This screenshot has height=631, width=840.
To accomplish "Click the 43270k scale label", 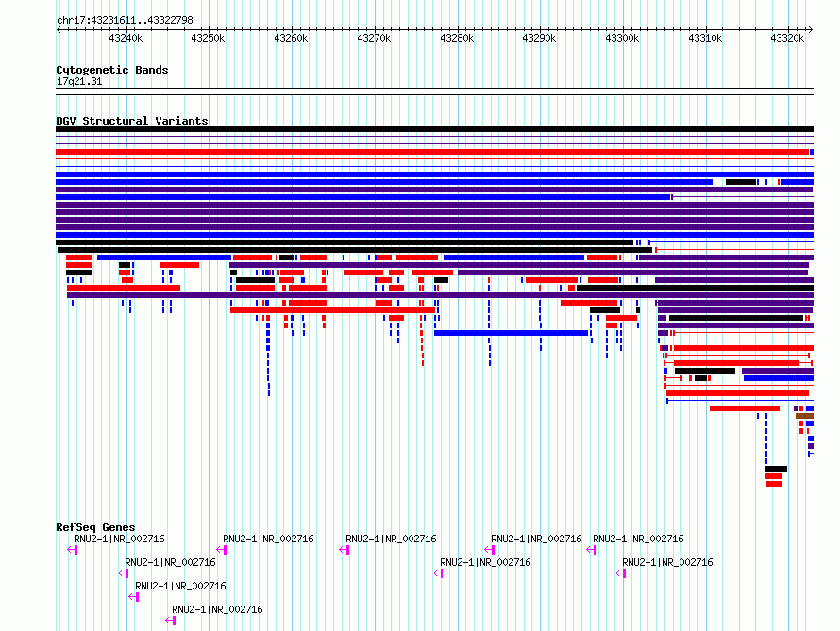I will (x=374, y=38).
